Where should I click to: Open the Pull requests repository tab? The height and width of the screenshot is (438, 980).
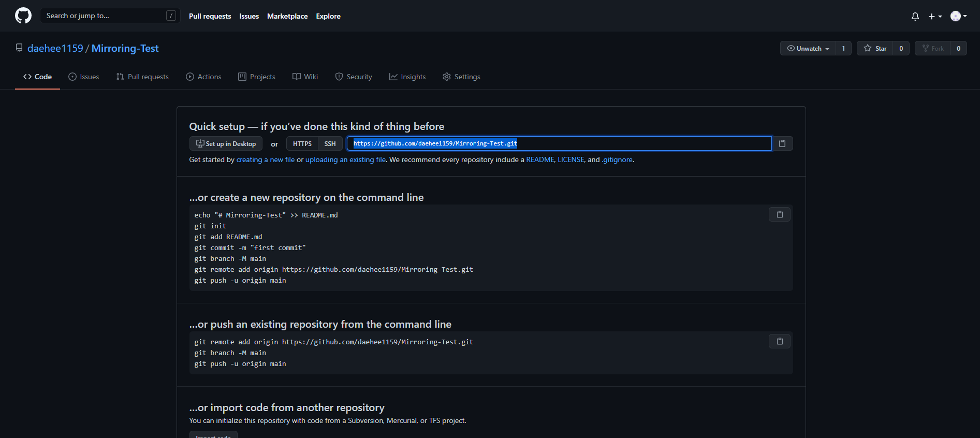click(x=142, y=77)
